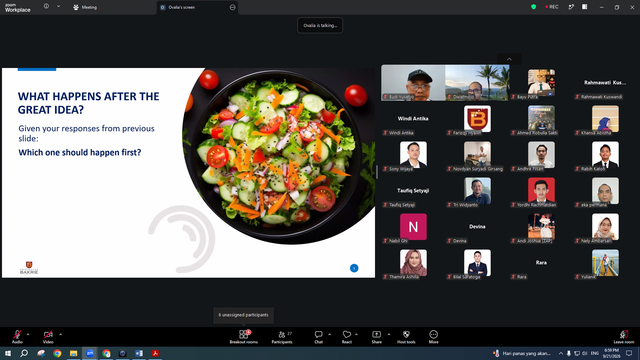Open the Participants list
Screen dimensions: 640x360
282,337
